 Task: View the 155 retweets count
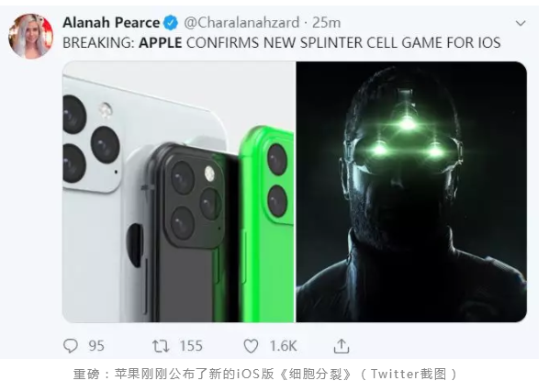[x=191, y=346]
